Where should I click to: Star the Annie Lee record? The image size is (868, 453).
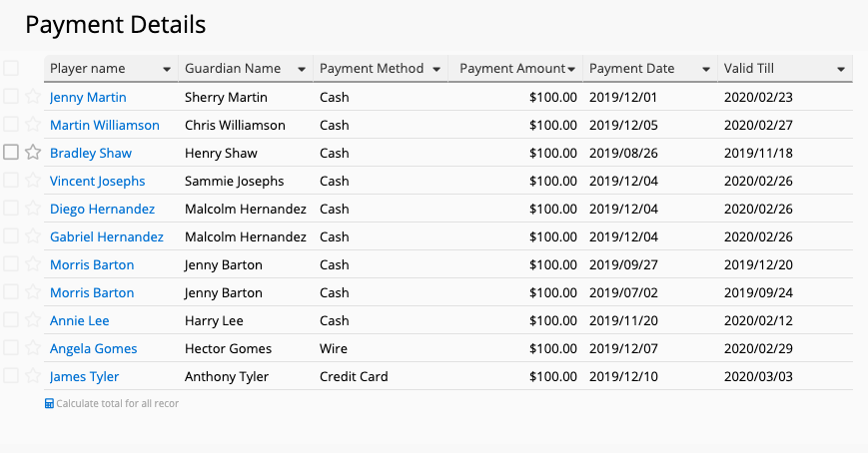pyautogui.click(x=33, y=319)
